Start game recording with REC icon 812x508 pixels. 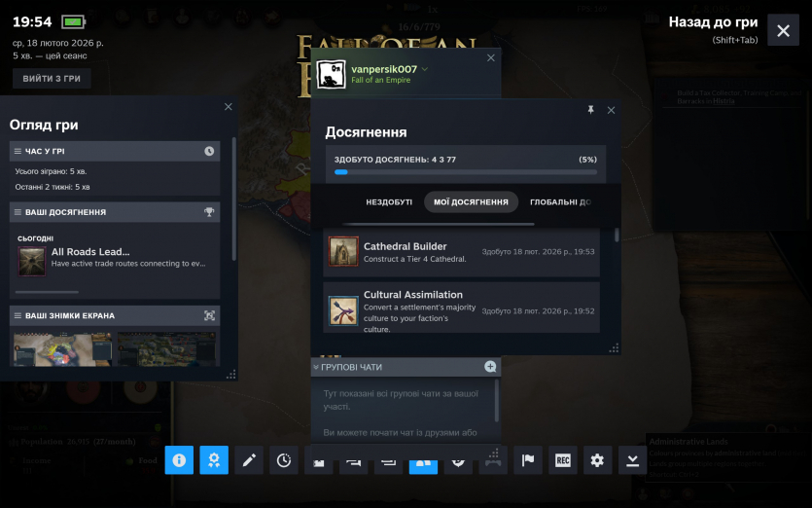tap(562, 460)
